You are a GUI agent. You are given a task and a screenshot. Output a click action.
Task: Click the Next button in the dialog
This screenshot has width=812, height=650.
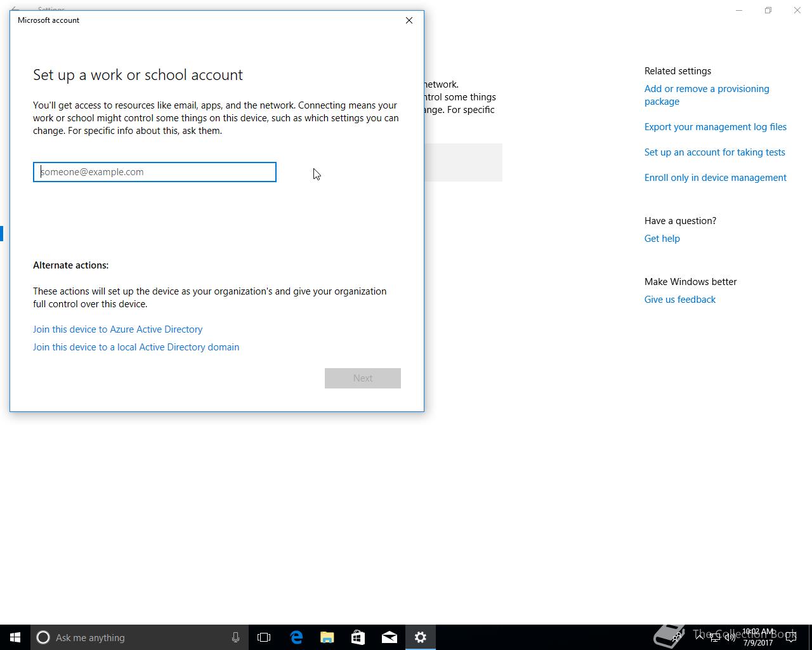click(x=363, y=378)
